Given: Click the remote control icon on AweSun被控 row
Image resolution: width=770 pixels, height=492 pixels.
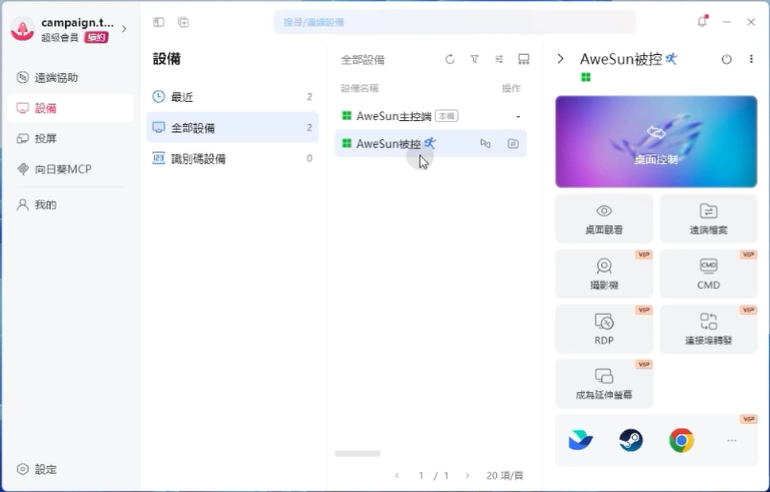Looking at the screenshot, I should tap(485, 143).
